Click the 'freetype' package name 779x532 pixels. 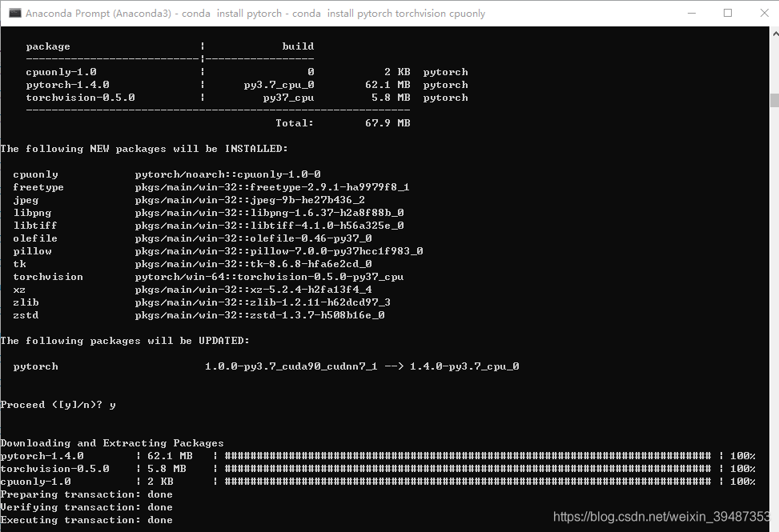[38, 187]
